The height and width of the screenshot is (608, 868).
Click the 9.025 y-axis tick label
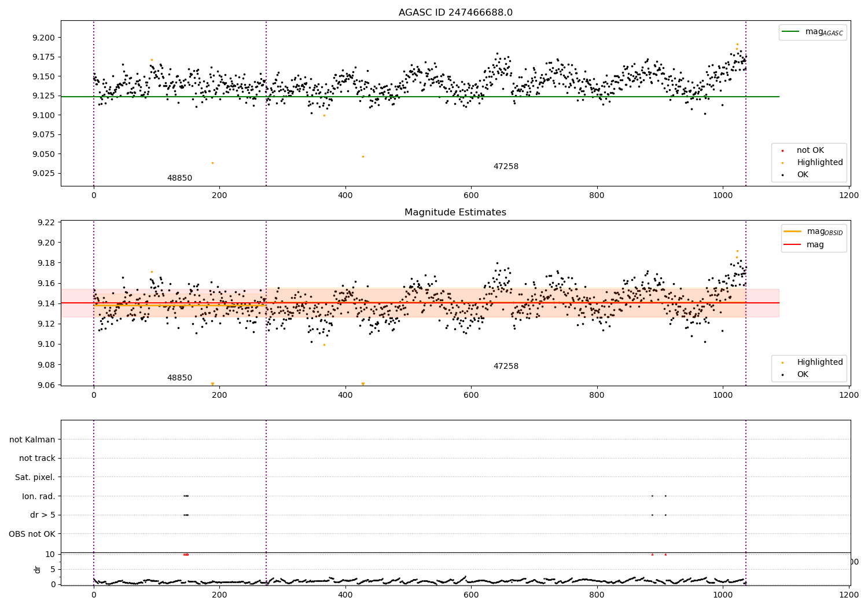point(43,173)
